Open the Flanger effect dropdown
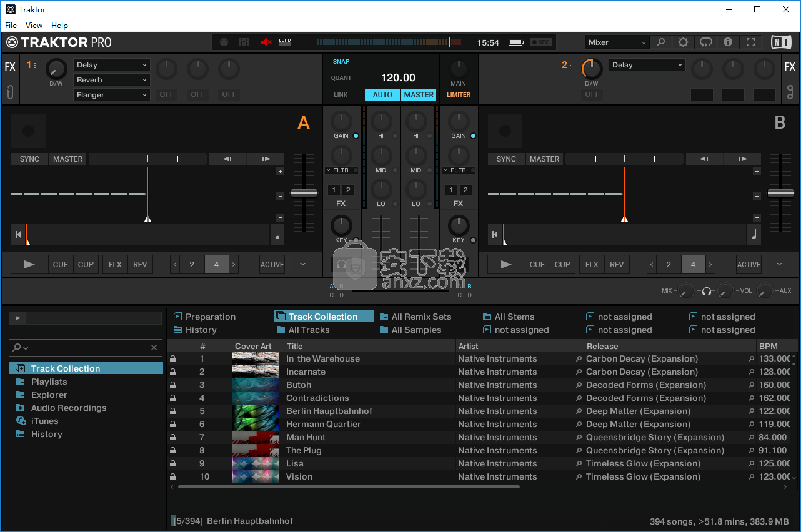 pos(112,95)
